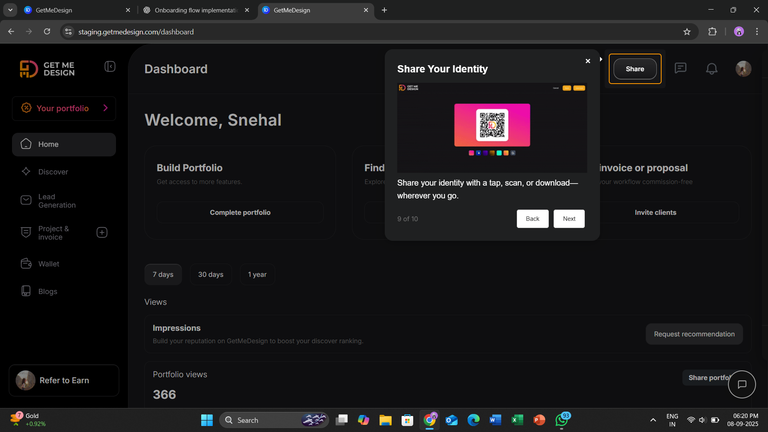Click the Refer to Earn card
Viewport: 768px width, 432px height.
[x=64, y=381]
